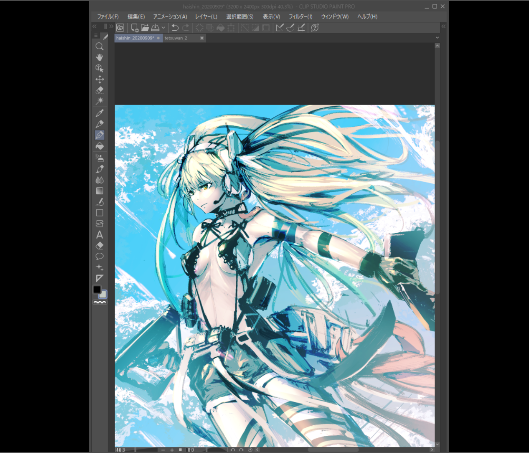
Task: Click the swirl icon at command bar end
Action: coord(315,28)
